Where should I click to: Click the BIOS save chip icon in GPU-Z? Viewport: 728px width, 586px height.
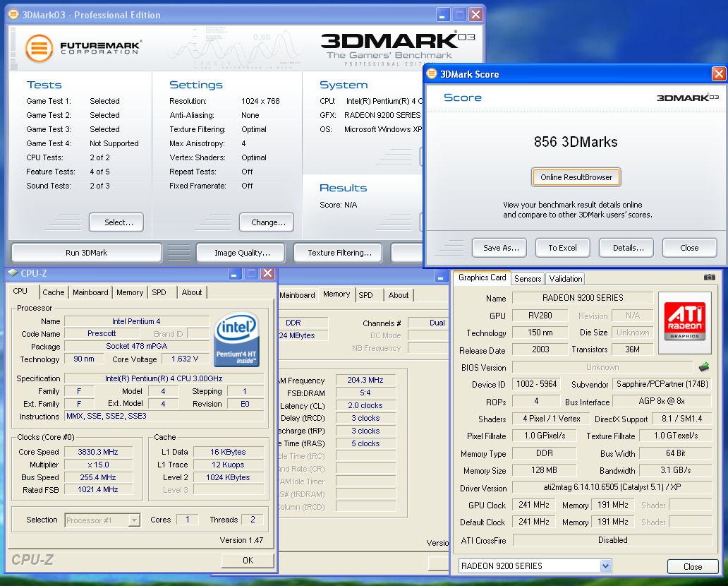704,367
